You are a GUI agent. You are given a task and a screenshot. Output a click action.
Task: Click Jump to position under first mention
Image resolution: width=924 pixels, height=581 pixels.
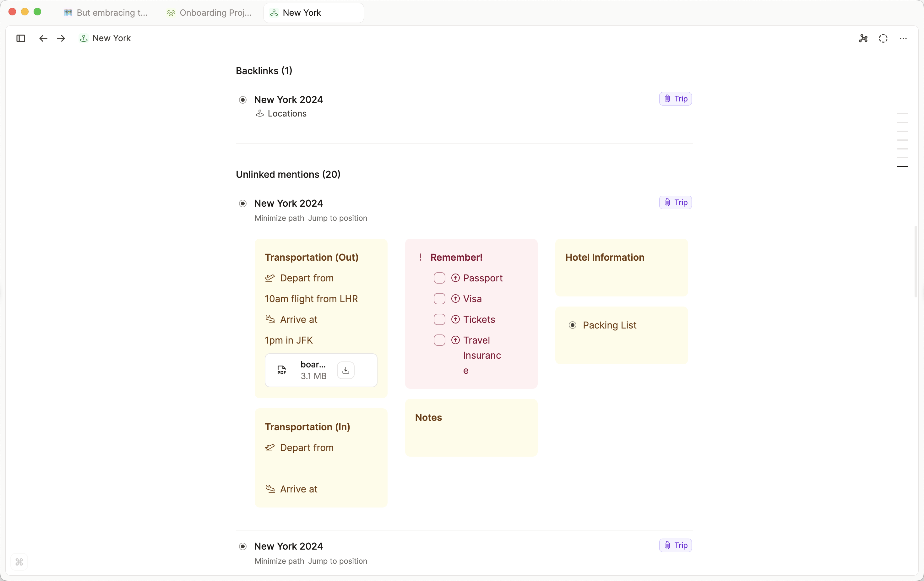(x=338, y=218)
